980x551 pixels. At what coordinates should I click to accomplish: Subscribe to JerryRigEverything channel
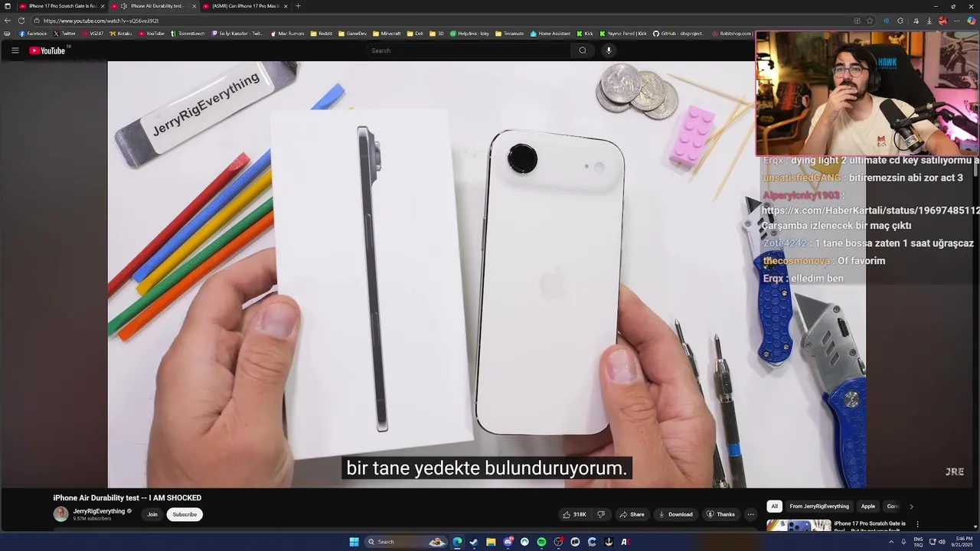185,514
